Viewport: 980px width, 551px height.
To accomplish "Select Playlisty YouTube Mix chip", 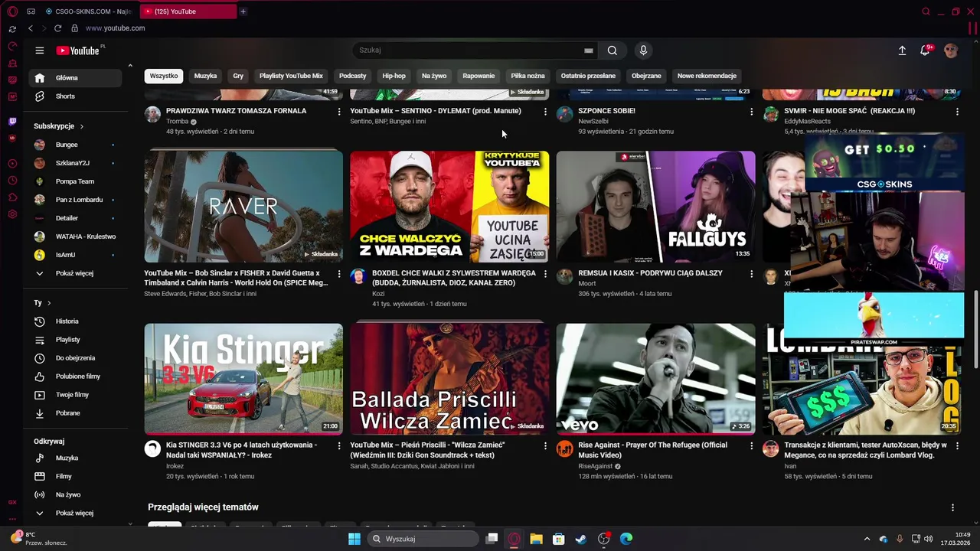I will pyautogui.click(x=291, y=76).
